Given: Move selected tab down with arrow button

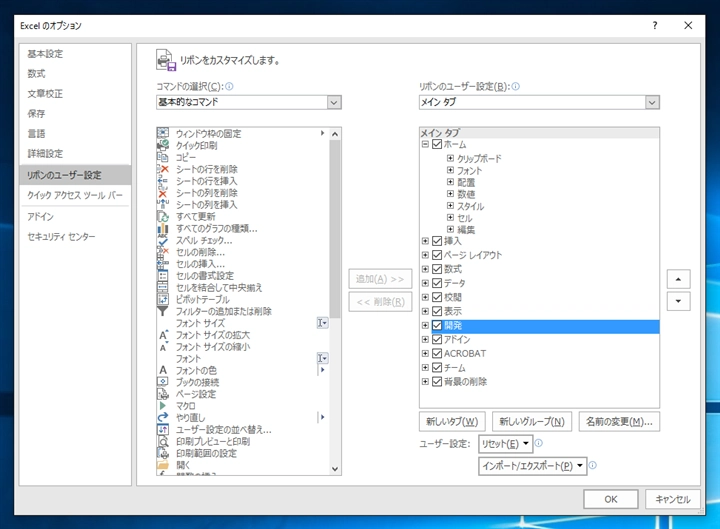Looking at the screenshot, I should click(x=678, y=302).
